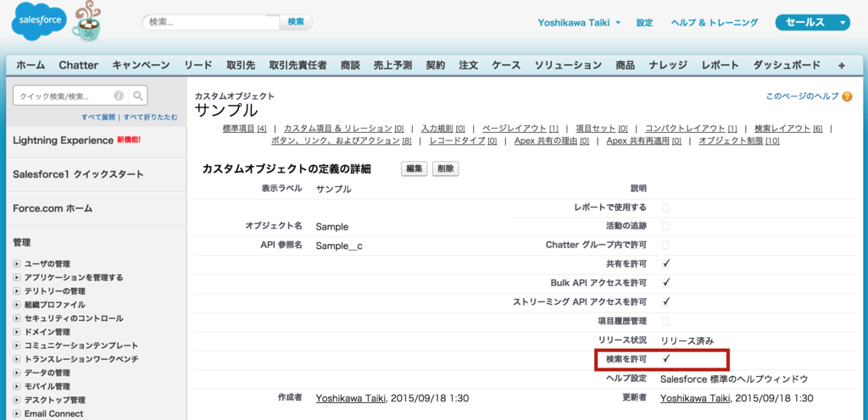Viewport: 868px width, 420px height.
Task: Toggle the 検索を許可 checkmark
Action: (666, 359)
